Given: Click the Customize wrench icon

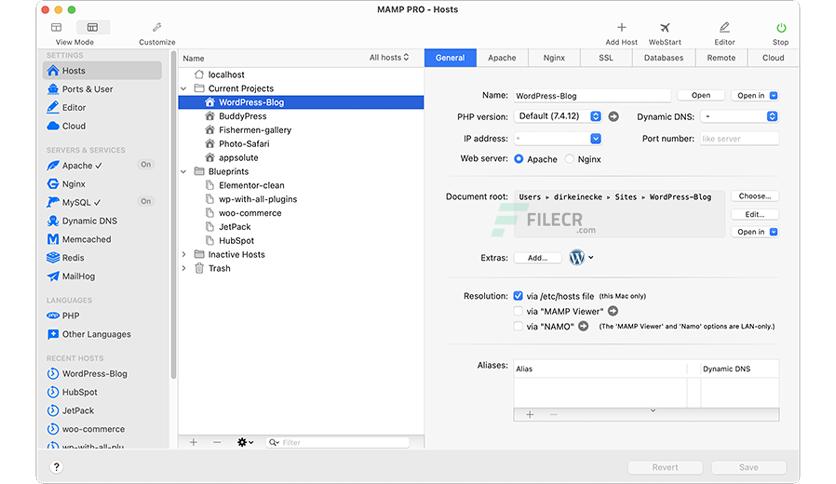Looking at the screenshot, I should [157, 27].
